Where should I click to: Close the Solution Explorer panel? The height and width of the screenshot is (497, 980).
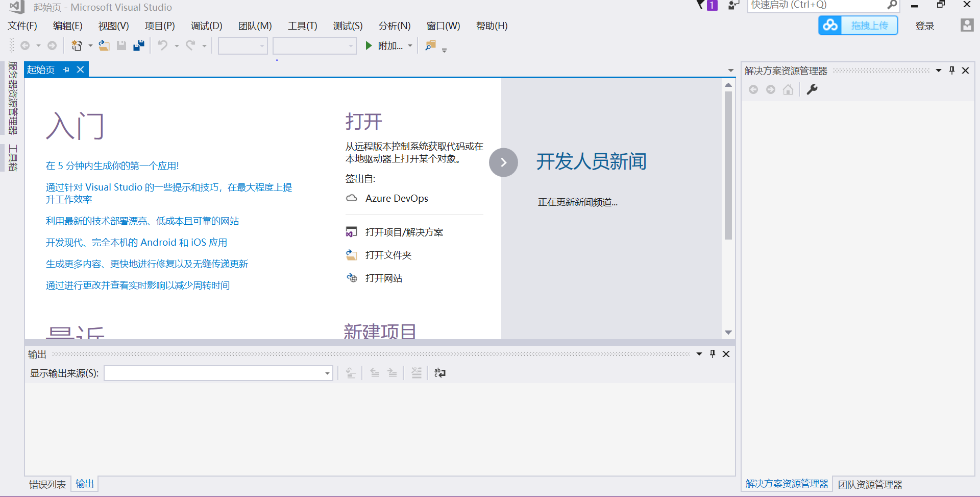tap(966, 70)
